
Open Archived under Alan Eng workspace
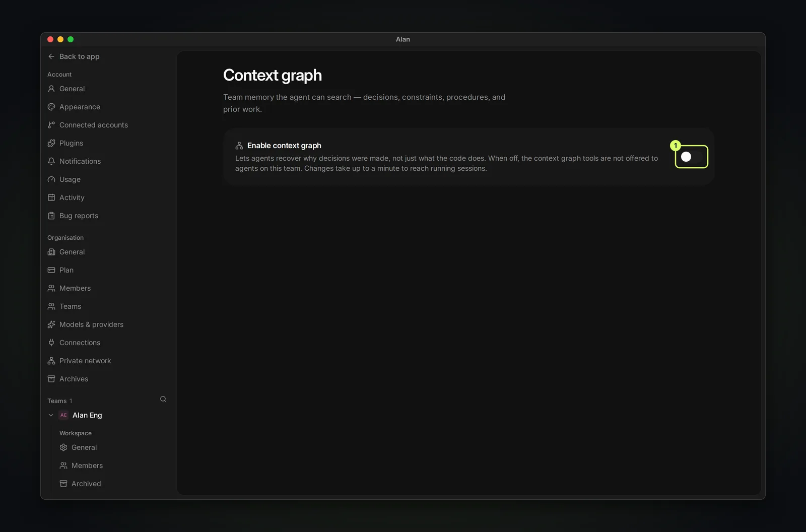(x=86, y=484)
